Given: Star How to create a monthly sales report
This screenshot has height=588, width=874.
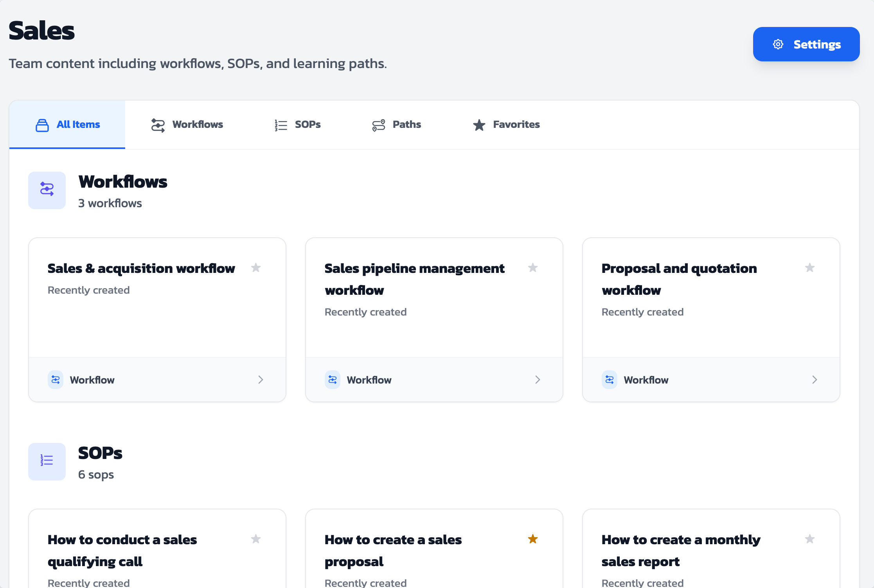Looking at the screenshot, I should tap(810, 539).
